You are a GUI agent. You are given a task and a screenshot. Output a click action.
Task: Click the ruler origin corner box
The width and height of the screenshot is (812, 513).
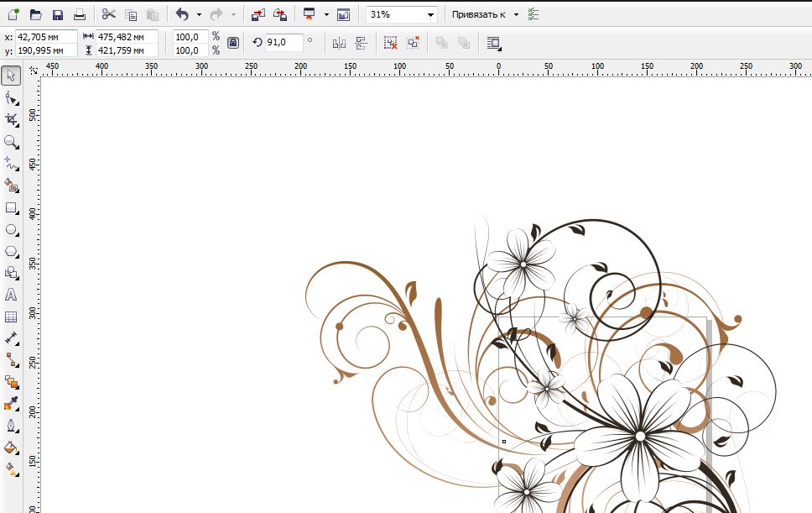point(34,70)
